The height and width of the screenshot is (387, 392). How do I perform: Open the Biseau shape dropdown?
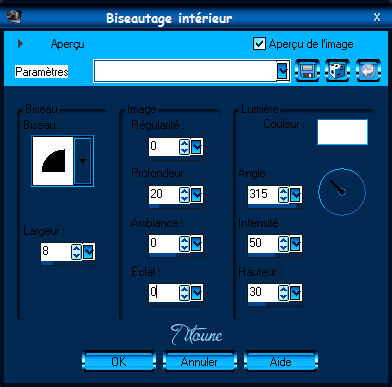pyautogui.click(x=82, y=161)
